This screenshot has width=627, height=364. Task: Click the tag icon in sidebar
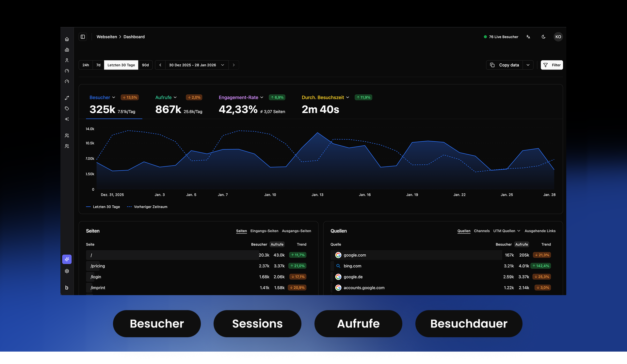point(67,108)
